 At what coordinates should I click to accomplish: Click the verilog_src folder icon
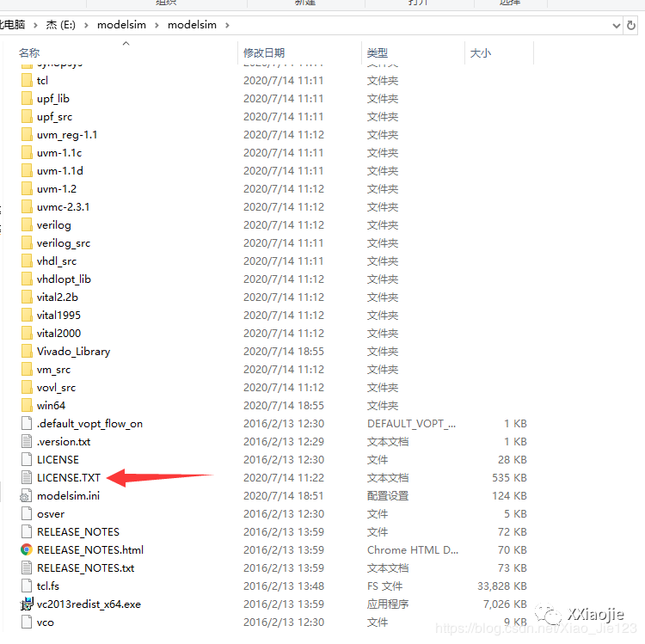[x=27, y=243]
